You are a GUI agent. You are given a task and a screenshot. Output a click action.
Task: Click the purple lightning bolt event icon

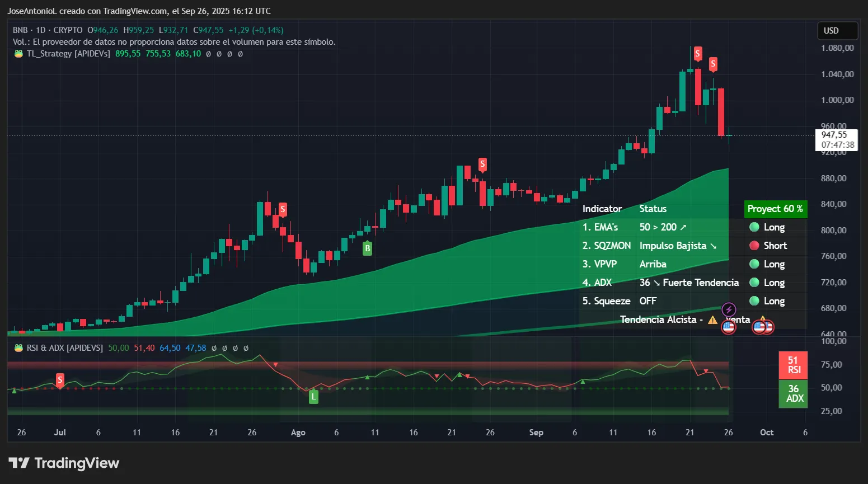coord(729,308)
